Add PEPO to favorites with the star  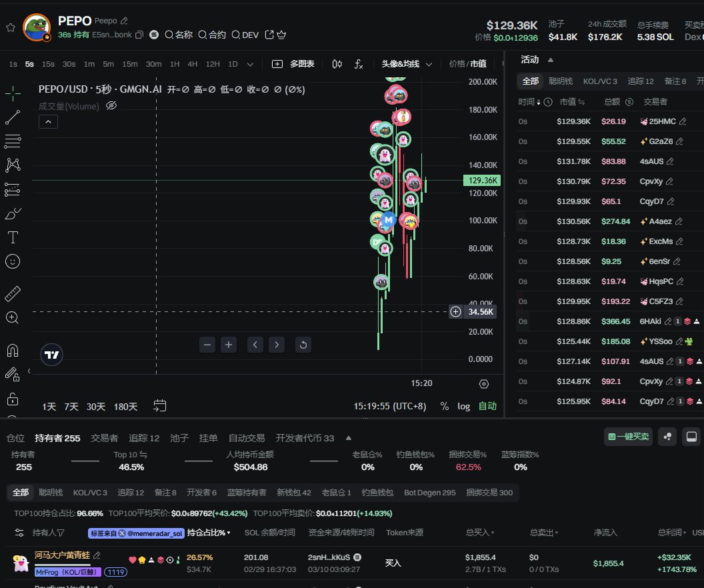point(11,28)
